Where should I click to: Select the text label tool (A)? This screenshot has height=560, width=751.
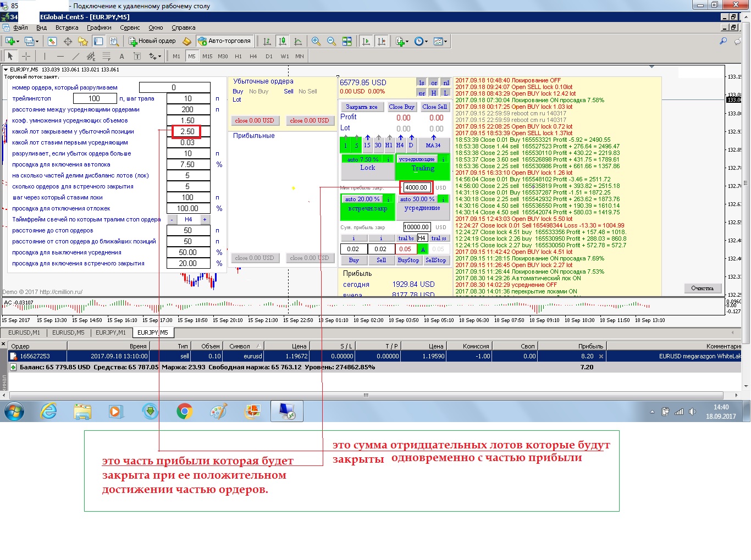pyautogui.click(x=122, y=56)
